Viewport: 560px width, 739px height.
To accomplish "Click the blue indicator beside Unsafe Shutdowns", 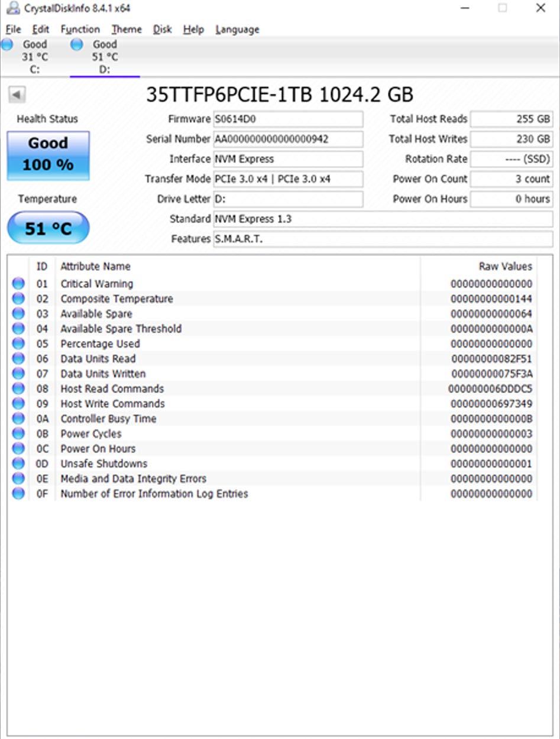I will point(18,464).
